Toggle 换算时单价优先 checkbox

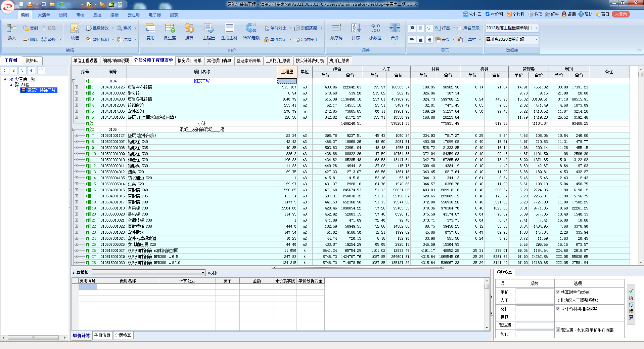click(558, 292)
